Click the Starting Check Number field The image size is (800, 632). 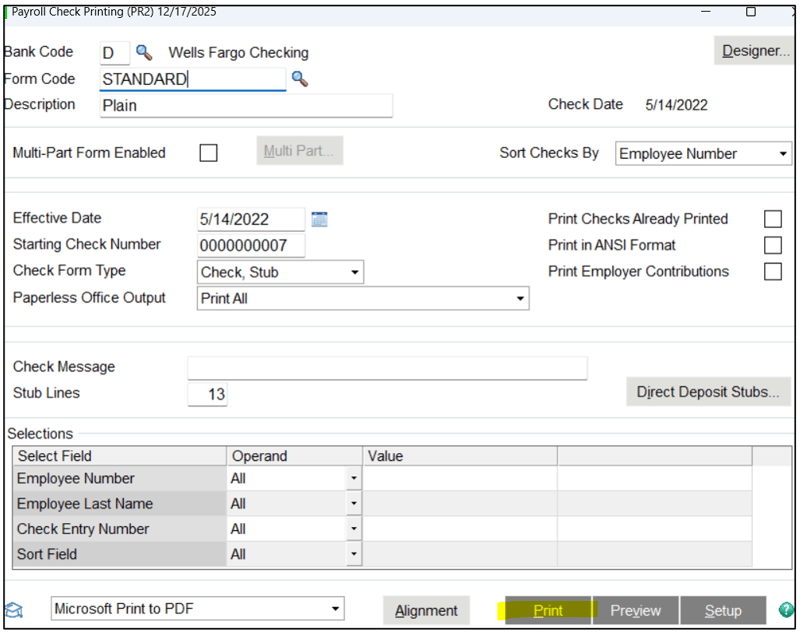point(251,245)
